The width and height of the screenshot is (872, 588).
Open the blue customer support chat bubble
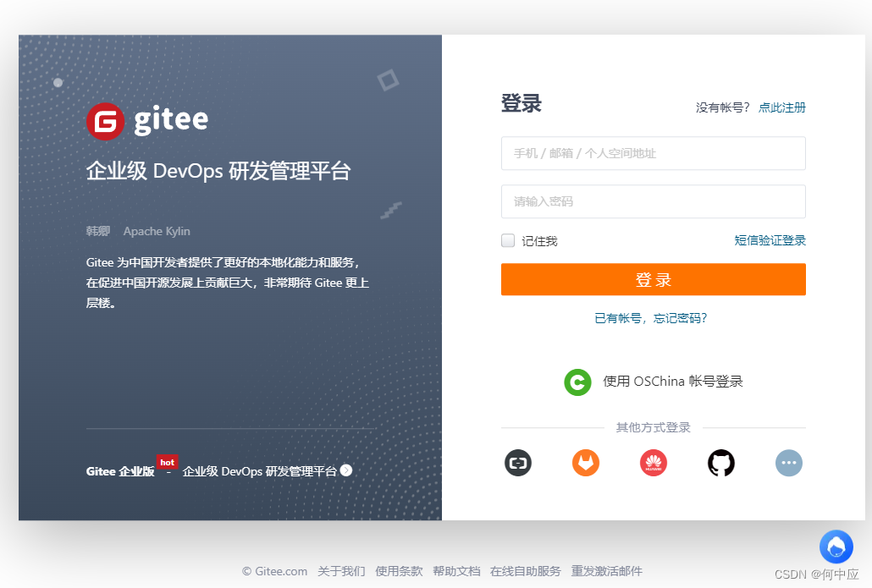point(836,547)
